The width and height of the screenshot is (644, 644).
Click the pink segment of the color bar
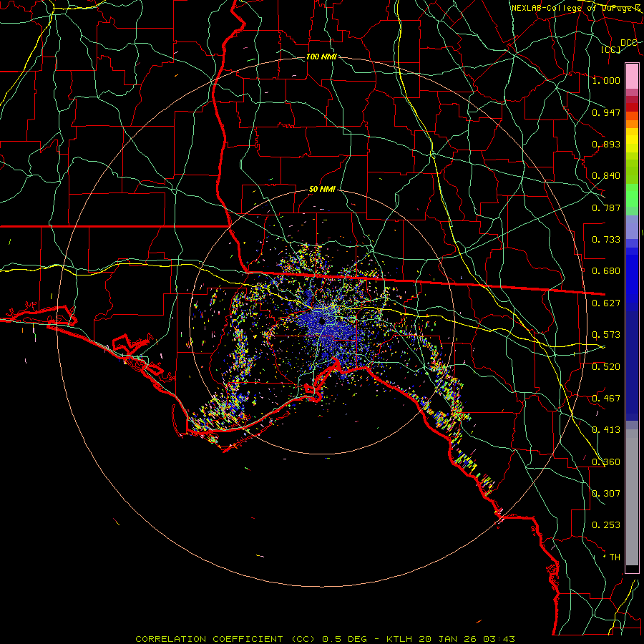(632, 76)
